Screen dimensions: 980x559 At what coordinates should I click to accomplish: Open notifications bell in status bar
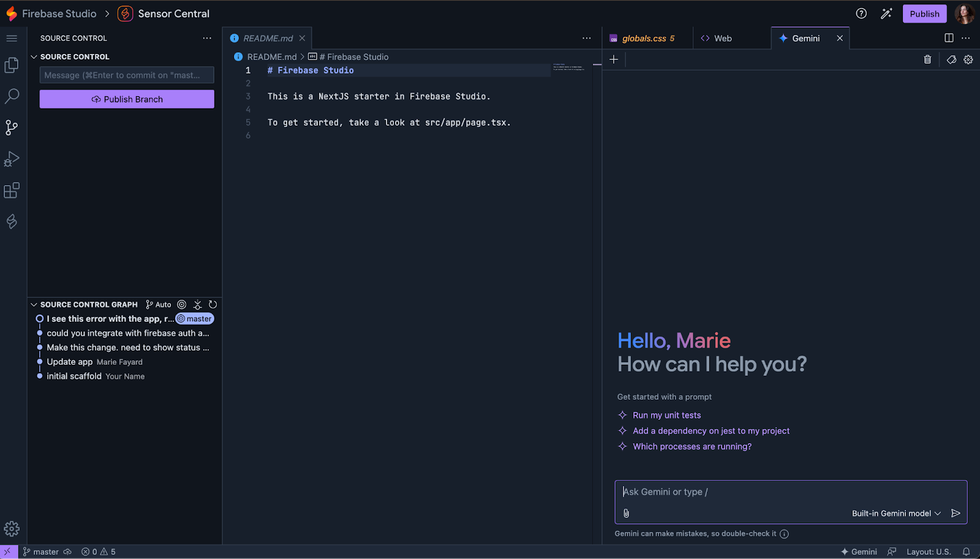[x=966, y=552]
